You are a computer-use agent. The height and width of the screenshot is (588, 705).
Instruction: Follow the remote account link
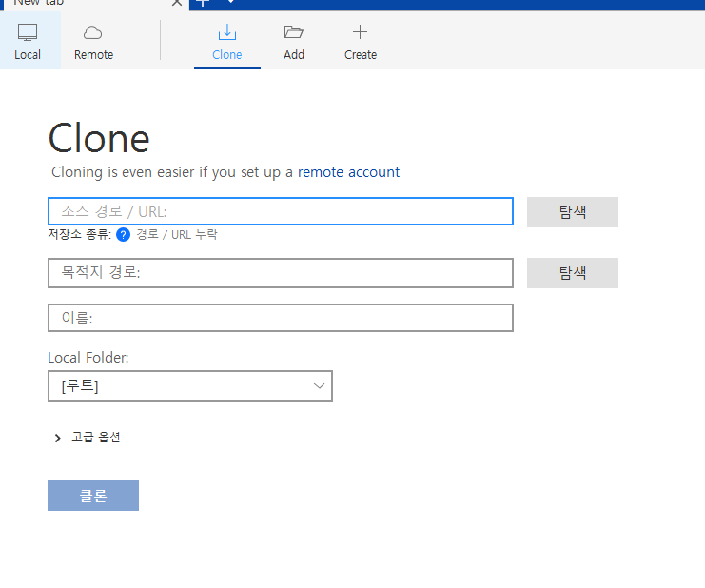[348, 172]
